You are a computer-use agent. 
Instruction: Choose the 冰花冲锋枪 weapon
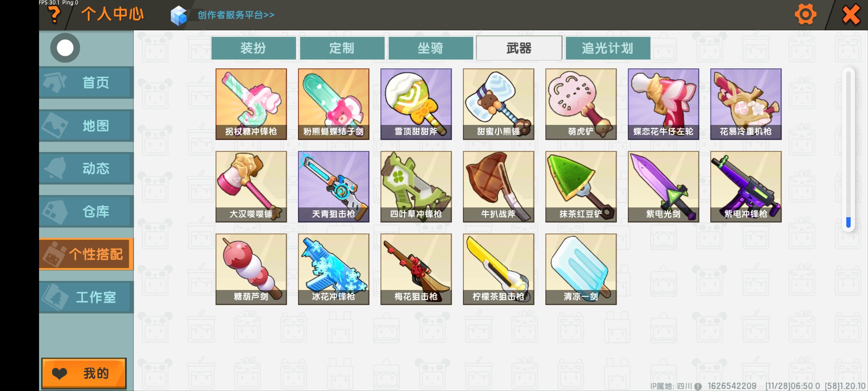[333, 269]
